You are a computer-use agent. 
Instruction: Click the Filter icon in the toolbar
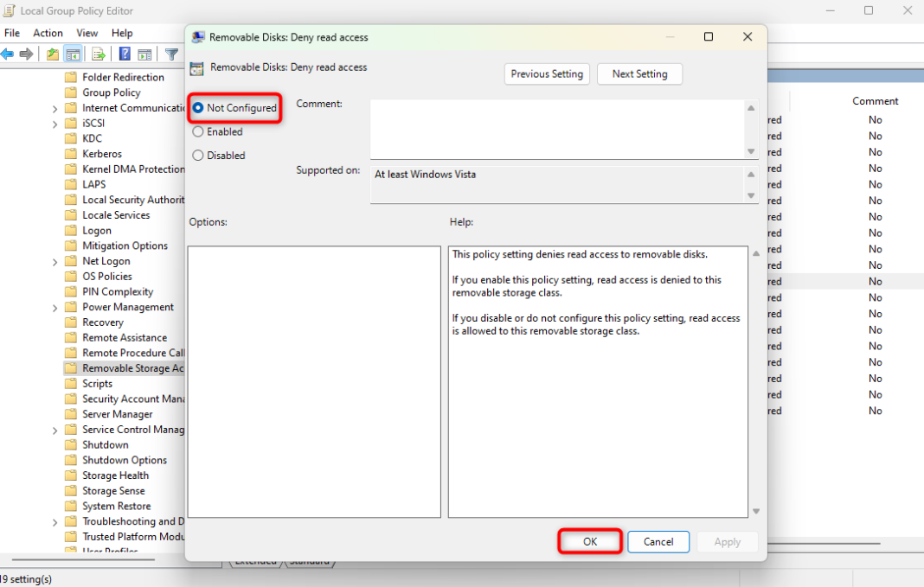click(171, 54)
